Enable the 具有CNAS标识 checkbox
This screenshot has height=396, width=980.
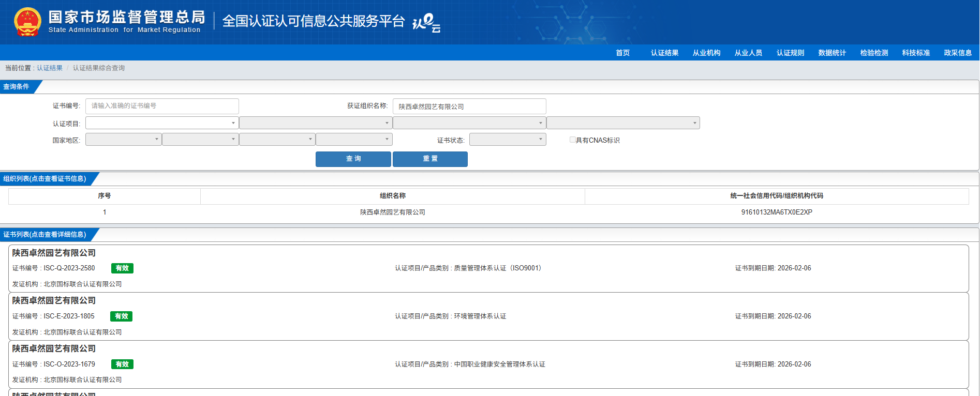[572, 140]
